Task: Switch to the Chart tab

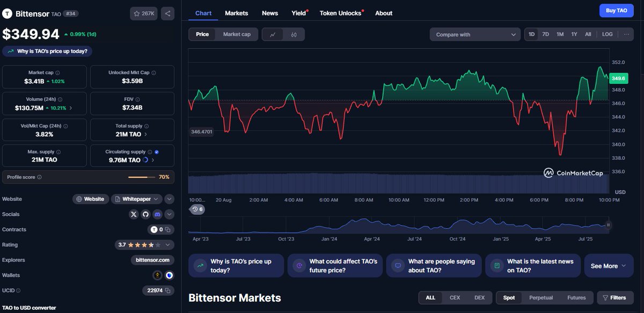Action: pos(203,13)
